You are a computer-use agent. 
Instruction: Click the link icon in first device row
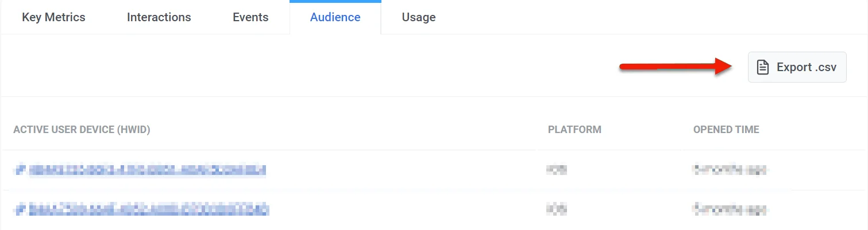[20, 170]
